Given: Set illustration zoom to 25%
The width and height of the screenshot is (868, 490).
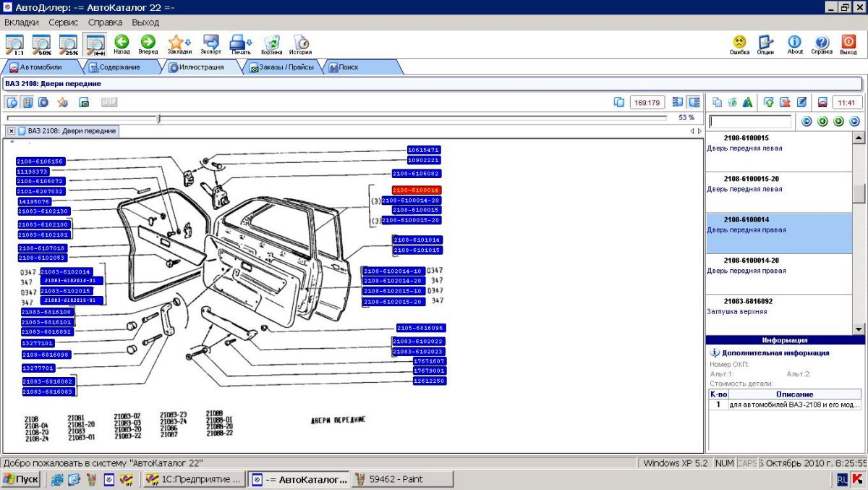Looking at the screenshot, I should click(x=69, y=45).
